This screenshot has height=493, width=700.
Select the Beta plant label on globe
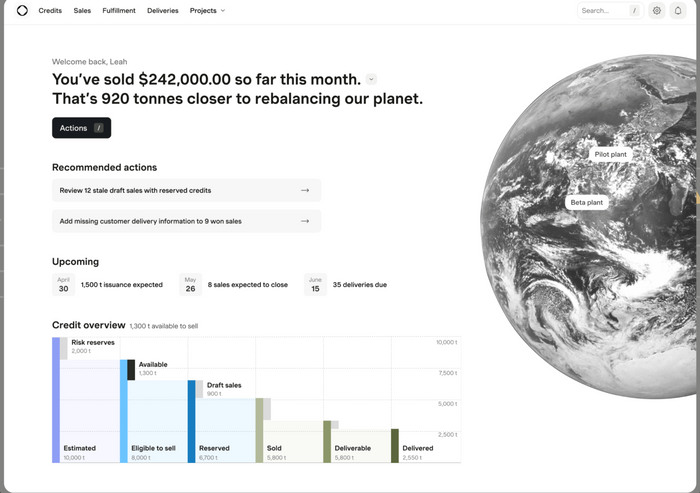587,202
